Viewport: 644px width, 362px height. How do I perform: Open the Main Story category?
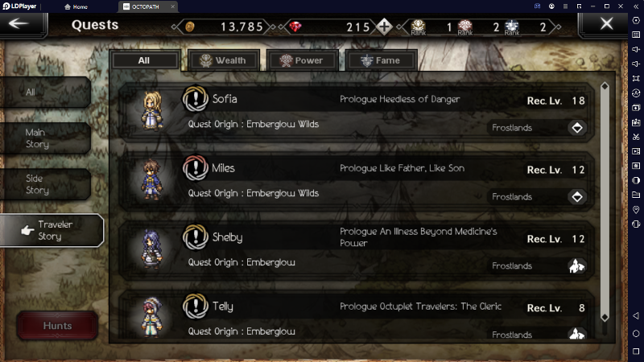45,138
